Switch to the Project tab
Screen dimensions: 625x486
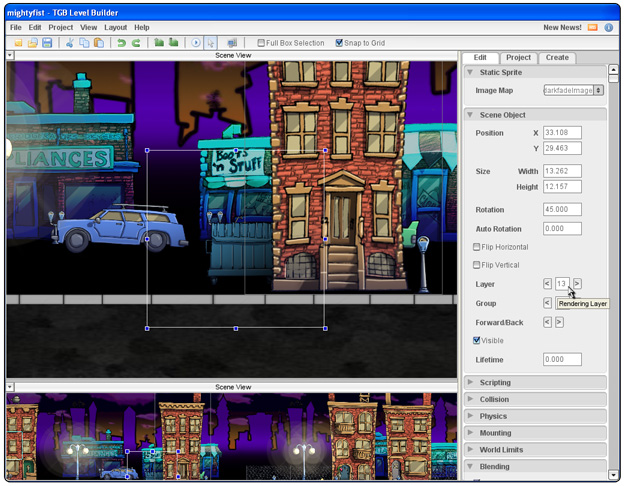518,57
